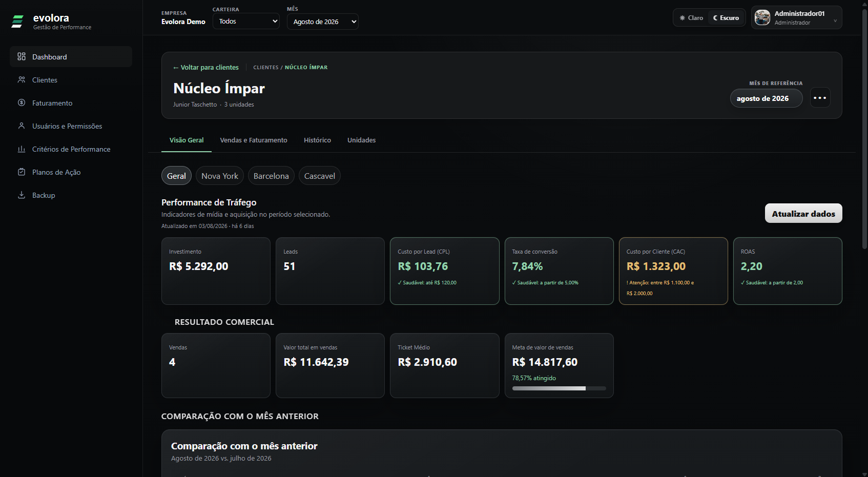Screen dimensions: 868x477
Task: Switch to Claro light theme
Action: pyautogui.click(x=691, y=18)
